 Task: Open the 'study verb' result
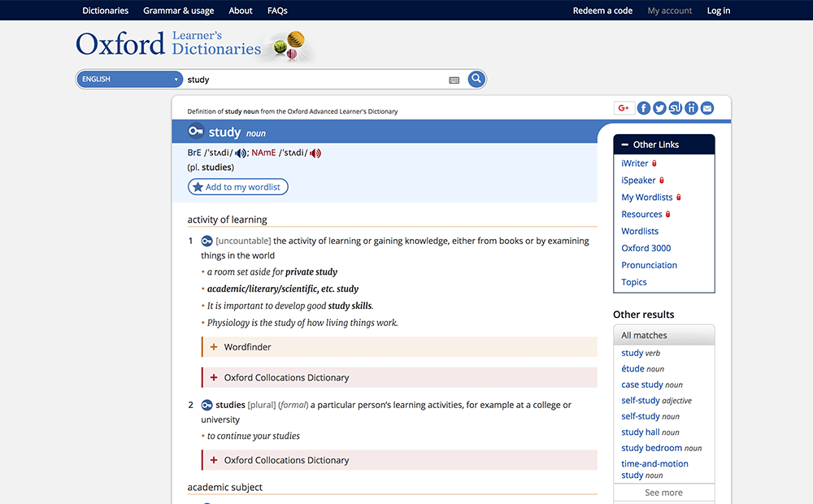pyautogui.click(x=641, y=353)
